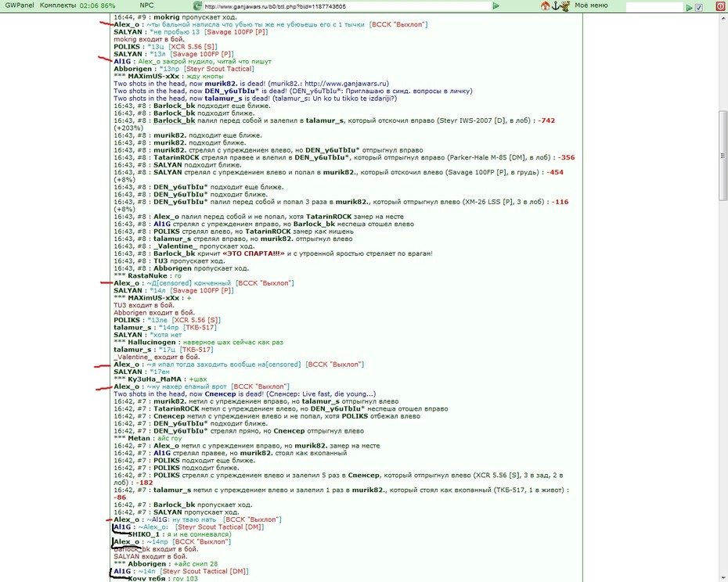The width and height of the screenshot is (728, 582).
Task: Click the scrollbar up arrow
Action: coord(723,19)
